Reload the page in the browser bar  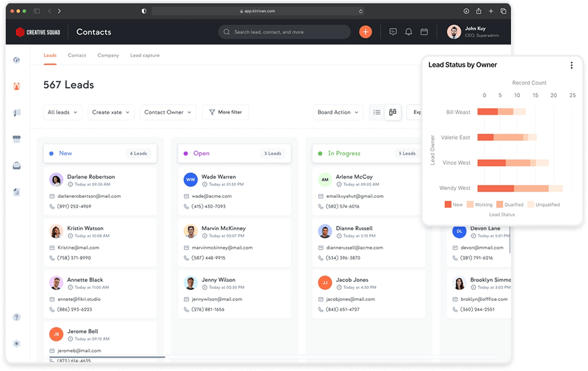[x=361, y=11]
